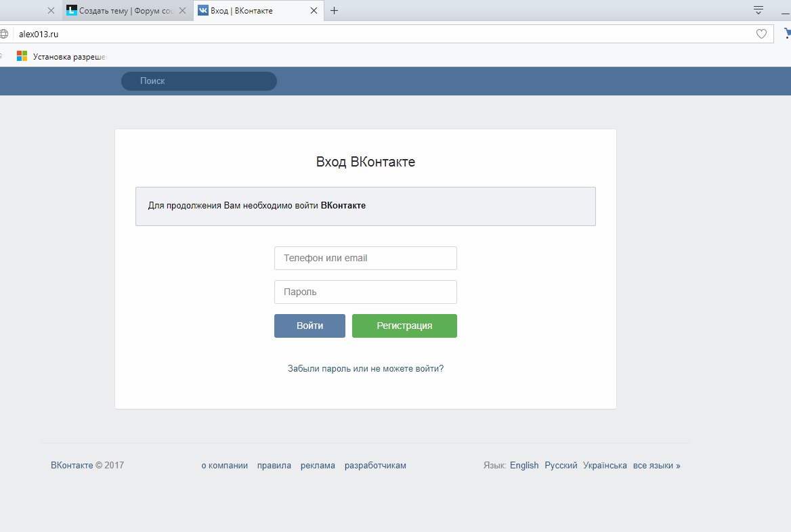Open the new tab plus button
Screen dimensions: 791x532
(x=334, y=11)
